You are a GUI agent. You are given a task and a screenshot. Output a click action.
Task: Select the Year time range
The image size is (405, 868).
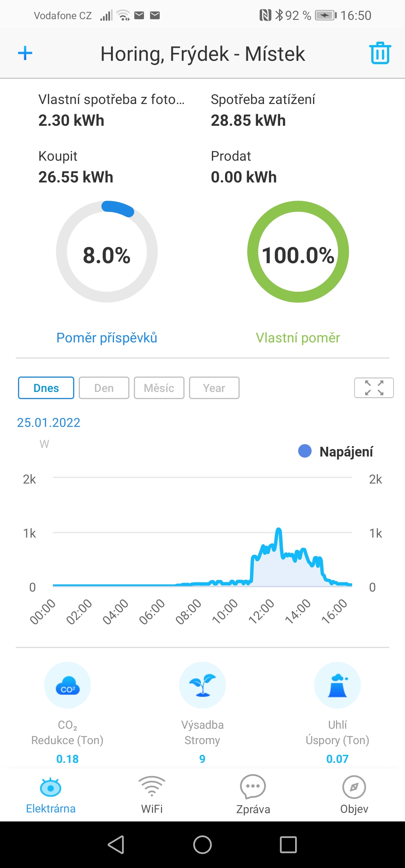pyautogui.click(x=214, y=388)
